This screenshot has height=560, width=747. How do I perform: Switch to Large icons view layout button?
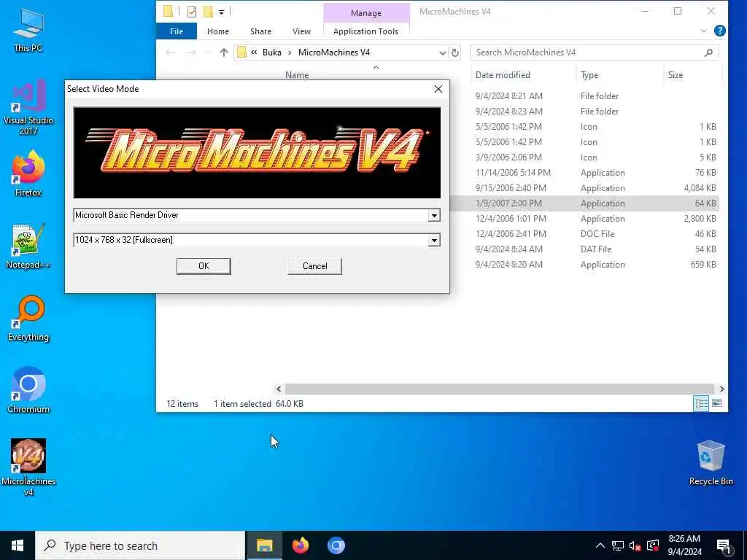(716, 404)
